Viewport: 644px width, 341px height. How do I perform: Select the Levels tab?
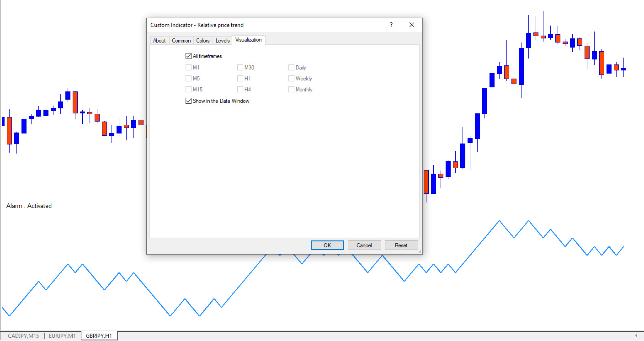[223, 41]
